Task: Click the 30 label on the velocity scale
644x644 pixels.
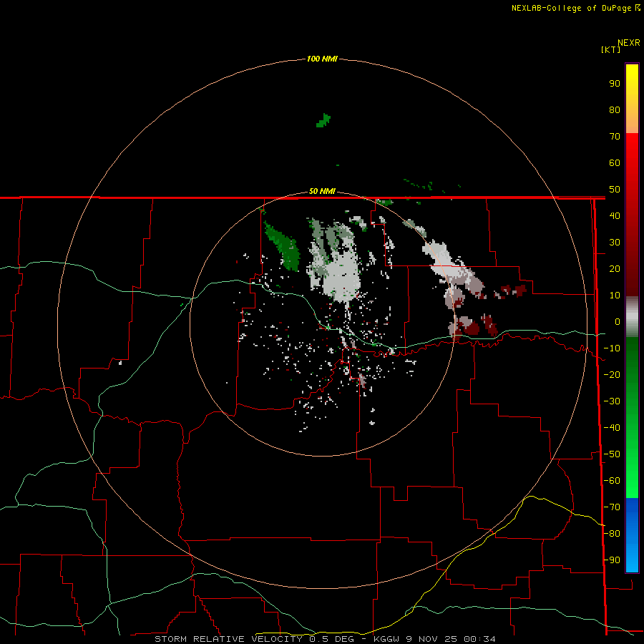Action: coord(615,243)
